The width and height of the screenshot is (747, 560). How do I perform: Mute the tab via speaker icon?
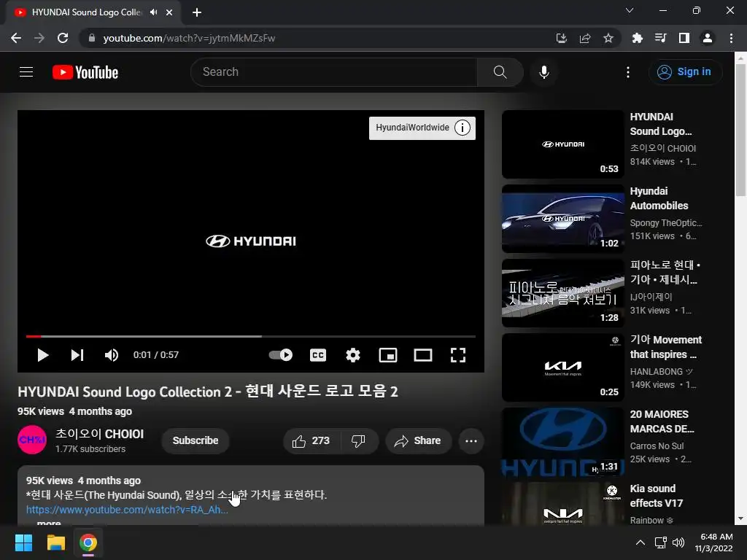[x=153, y=12]
